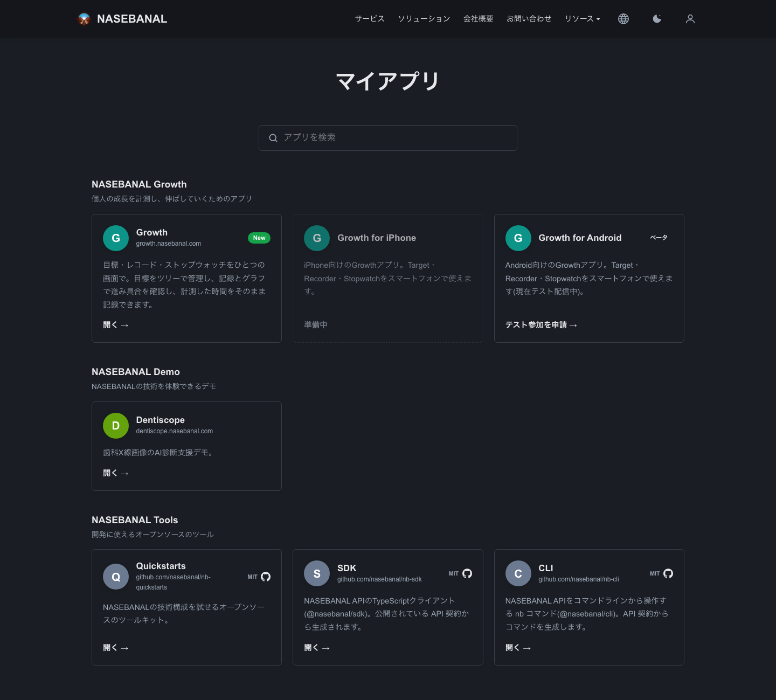Click 開く link on Quickstarts card
The width and height of the screenshot is (776, 700).
click(x=116, y=648)
